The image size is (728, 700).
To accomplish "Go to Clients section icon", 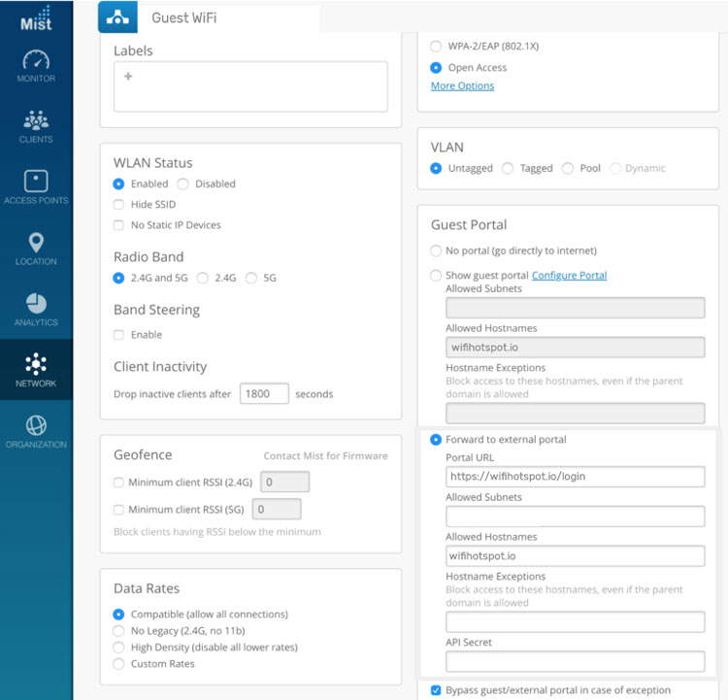I will (x=36, y=121).
